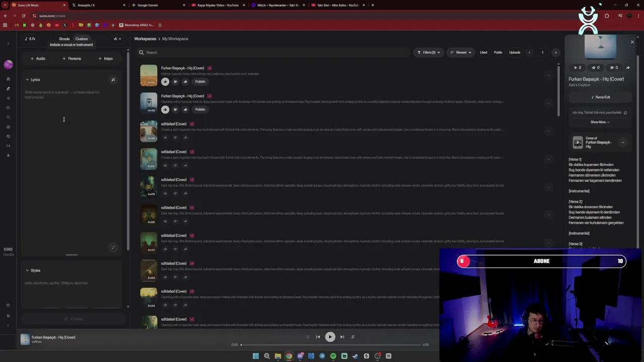
Task: Switch to the Anasayfa / X browser tab
Action: (97, 5)
